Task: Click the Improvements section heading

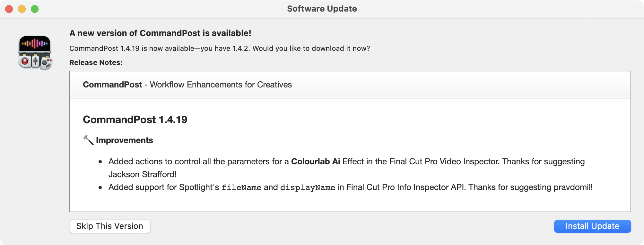Action: click(x=124, y=140)
